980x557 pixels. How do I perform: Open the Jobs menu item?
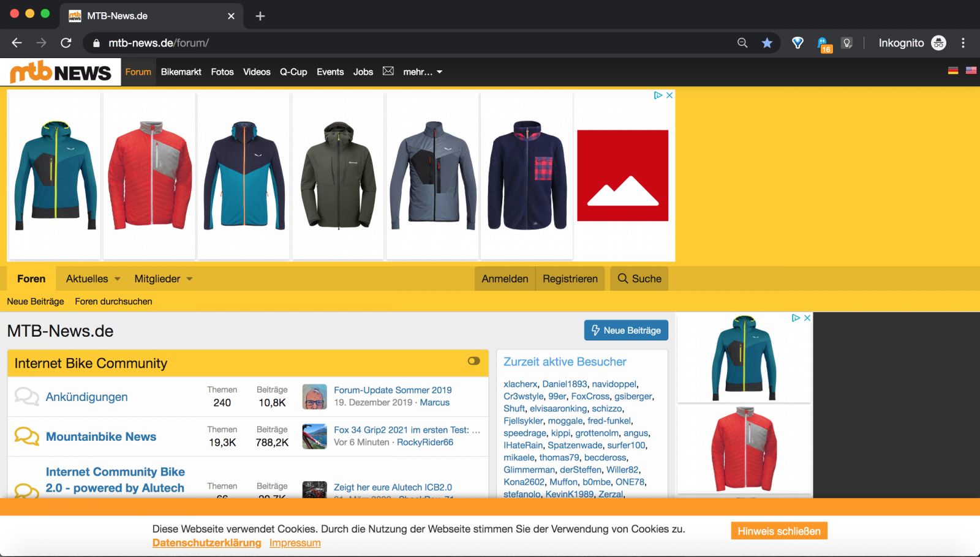363,72
